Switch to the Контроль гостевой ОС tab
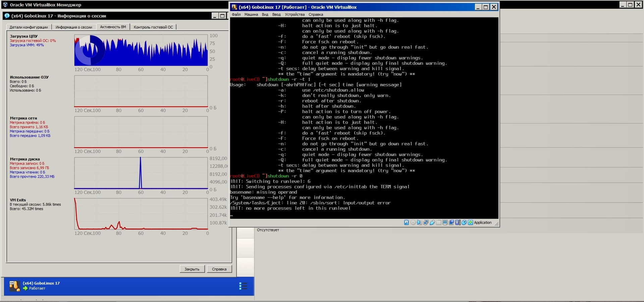The image size is (644, 302). (x=153, y=27)
